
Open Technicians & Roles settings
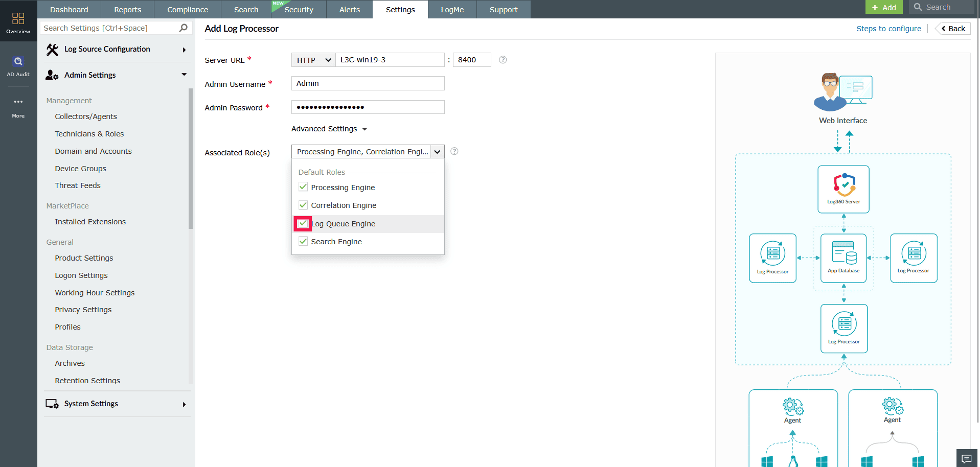89,134
